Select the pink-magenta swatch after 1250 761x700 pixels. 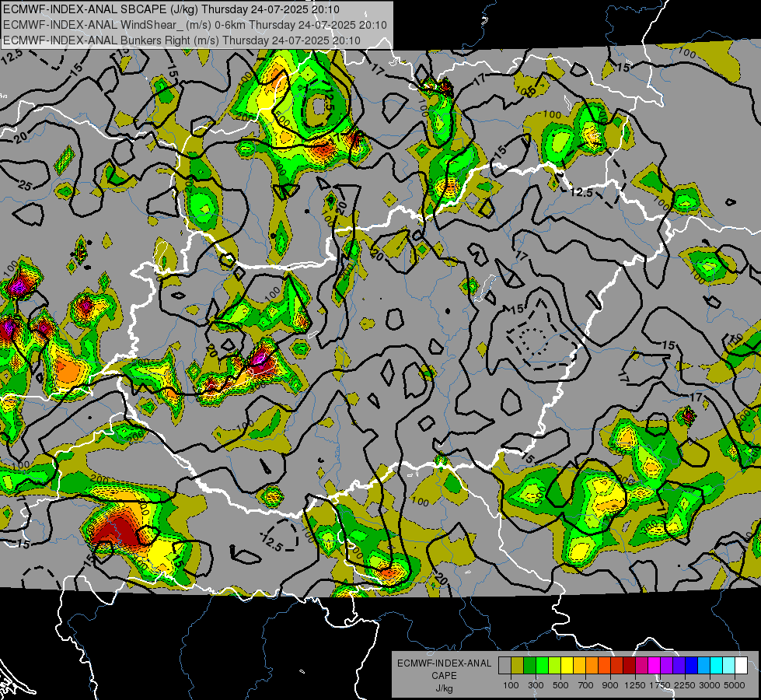(641, 666)
